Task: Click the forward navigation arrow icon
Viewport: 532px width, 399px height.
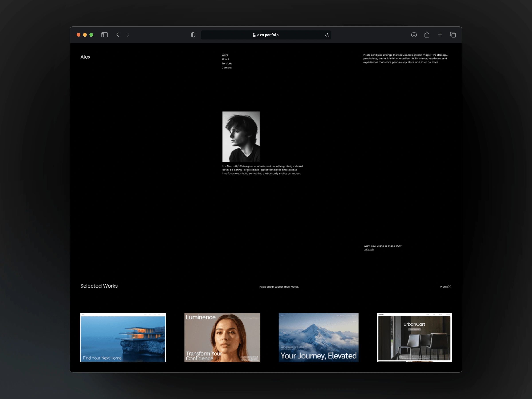Action: (128, 35)
